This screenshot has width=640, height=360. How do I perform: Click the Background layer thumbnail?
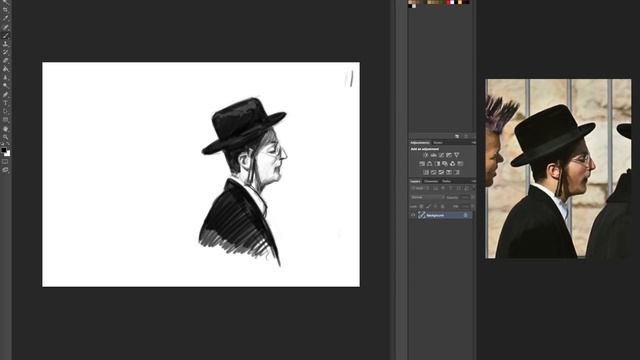(x=422, y=215)
